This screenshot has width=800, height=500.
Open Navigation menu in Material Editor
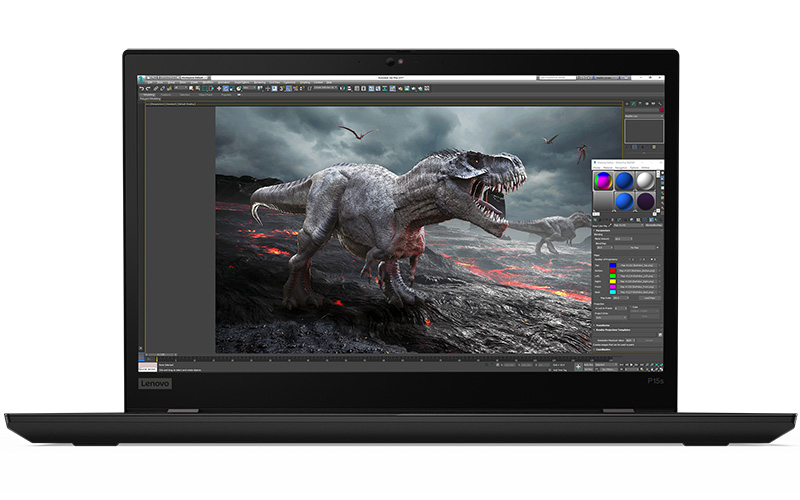point(621,167)
